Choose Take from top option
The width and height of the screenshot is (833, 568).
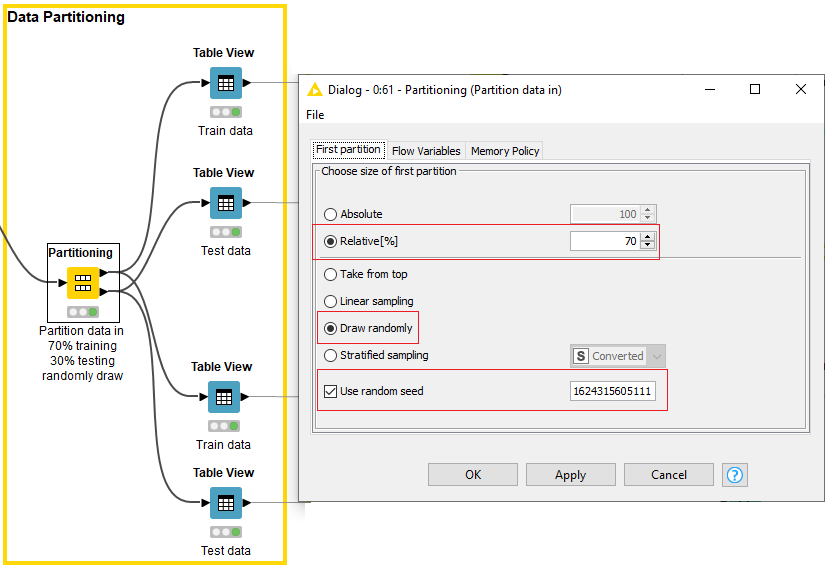(330, 274)
